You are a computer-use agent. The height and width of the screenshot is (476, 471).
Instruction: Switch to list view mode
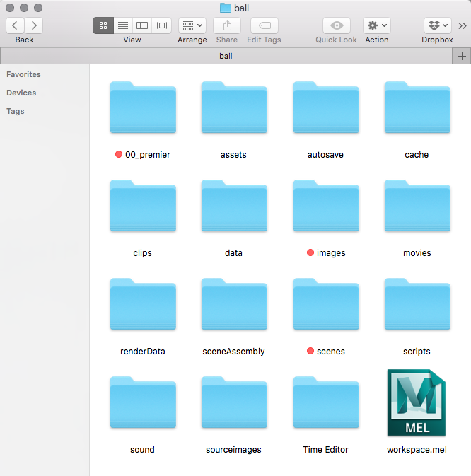pyautogui.click(x=123, y=25)
